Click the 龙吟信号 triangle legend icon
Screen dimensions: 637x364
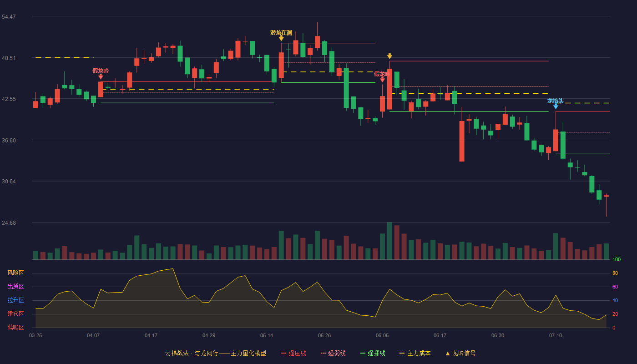448,353
